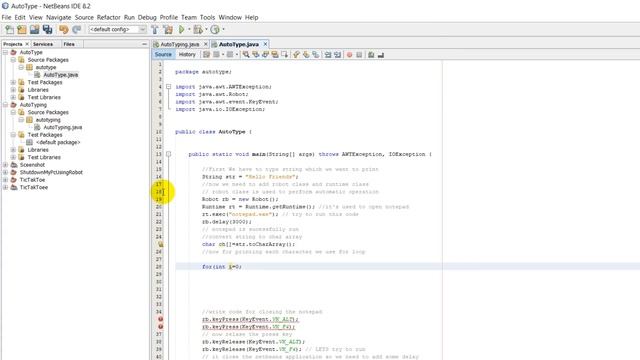Toggle Highlight Search in the editor toolbar
Viewport: 640px width, 360px height.
point(275,54)
